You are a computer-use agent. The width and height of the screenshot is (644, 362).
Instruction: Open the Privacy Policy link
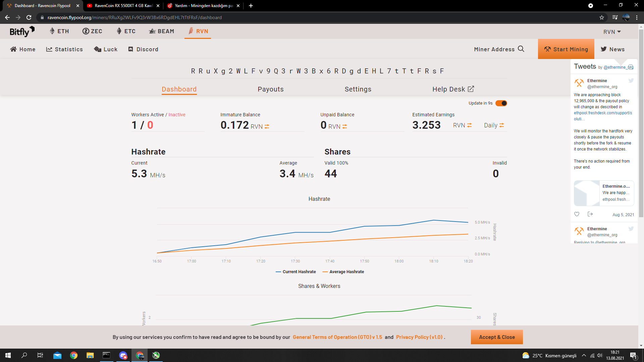[x=419, y=337]
